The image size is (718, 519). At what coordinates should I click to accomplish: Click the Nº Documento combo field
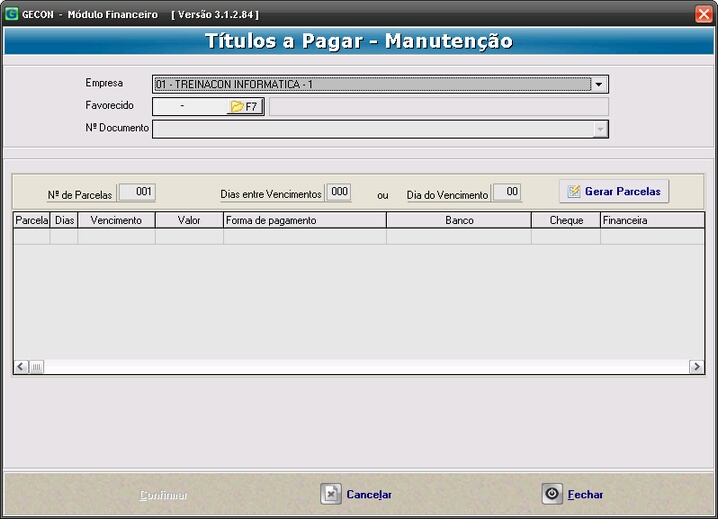380,130
